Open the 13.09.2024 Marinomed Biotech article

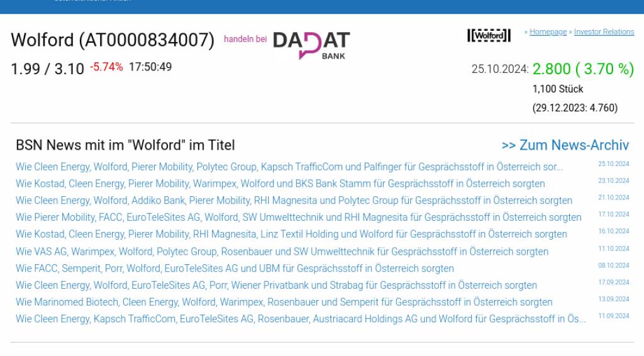tap(284, 303)
